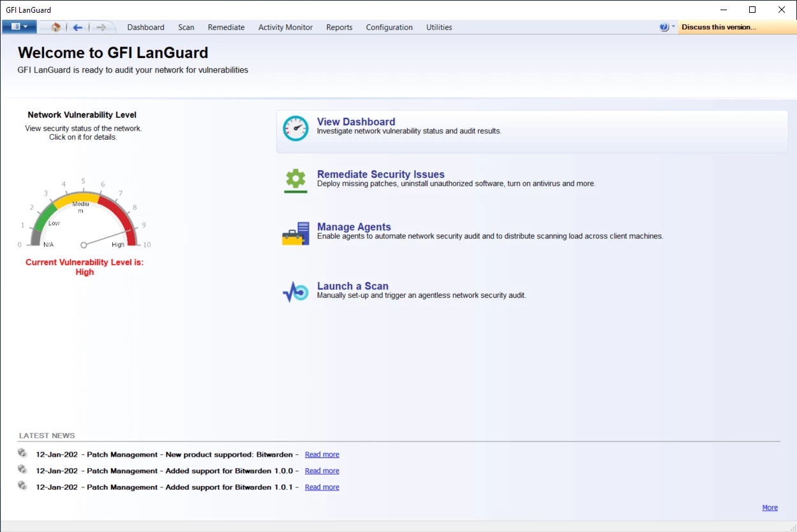This screenshot has height=532, width=797.
Task: Open the Configuration menu
Action: (389, 27)
